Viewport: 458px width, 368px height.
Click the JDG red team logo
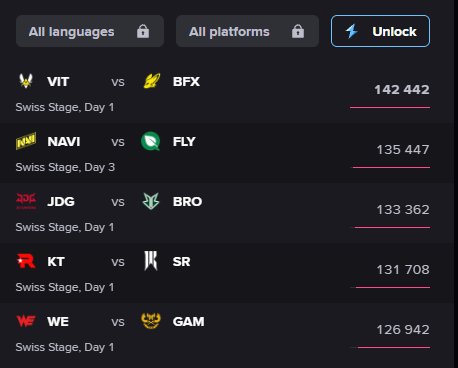tap(26, 201)
